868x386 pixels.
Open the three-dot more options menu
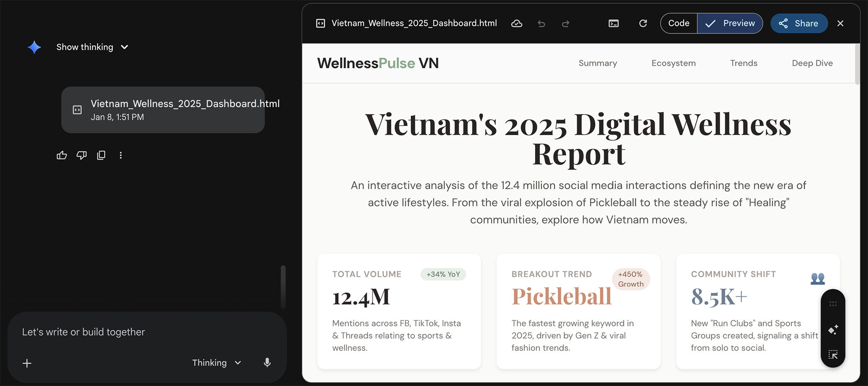121,155
